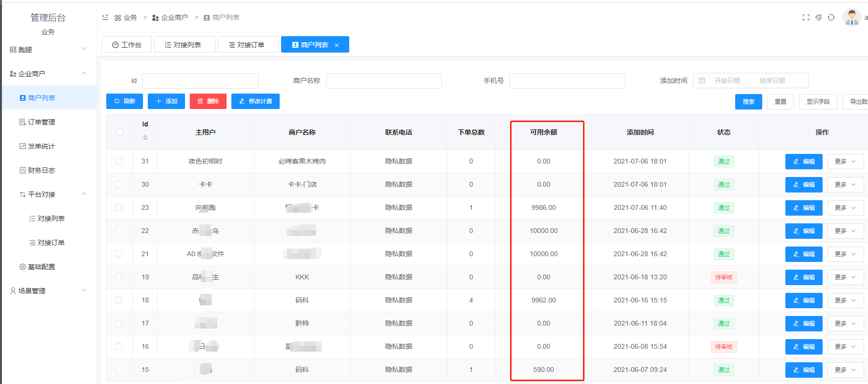
Task: Expand the 场景管理 sidebar menu
Action: [48, 290]
